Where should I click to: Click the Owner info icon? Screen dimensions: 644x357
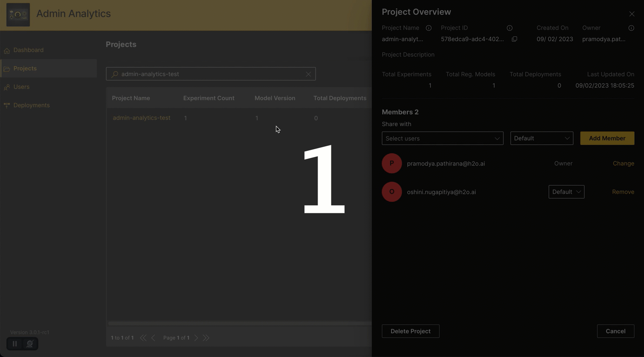pos(631,28)
